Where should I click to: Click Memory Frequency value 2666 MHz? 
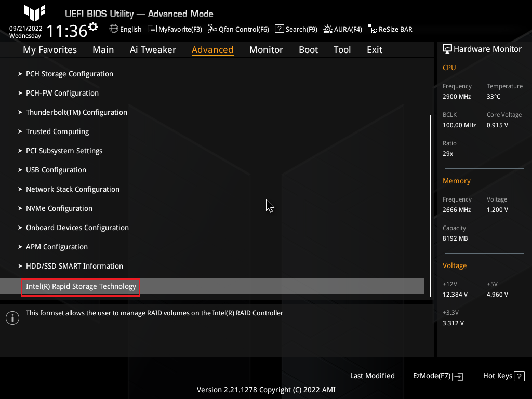coord(456,210)
